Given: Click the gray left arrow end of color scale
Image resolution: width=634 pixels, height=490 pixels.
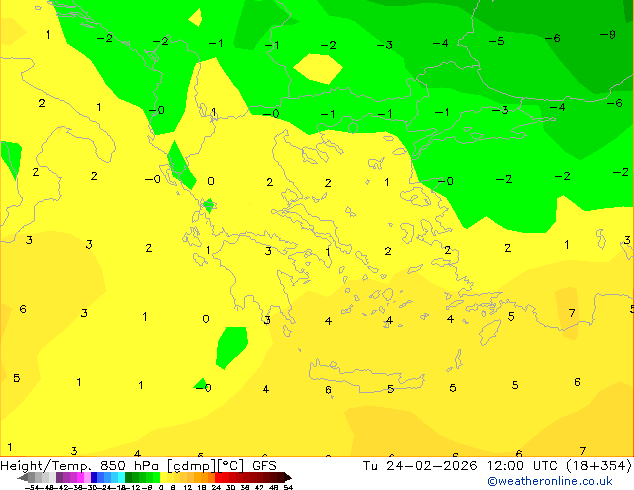Looking at the screenshot, I should (23, 478).
